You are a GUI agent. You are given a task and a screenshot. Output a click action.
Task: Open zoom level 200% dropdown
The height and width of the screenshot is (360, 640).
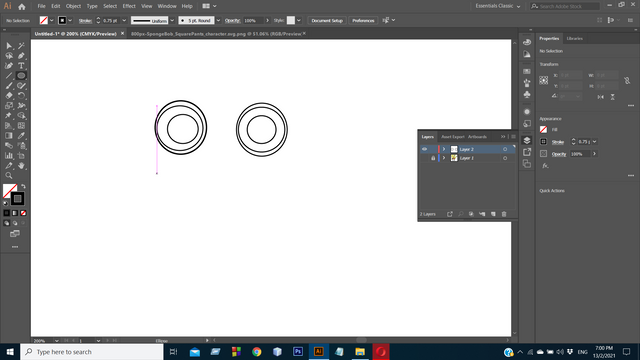click(56, 340)
